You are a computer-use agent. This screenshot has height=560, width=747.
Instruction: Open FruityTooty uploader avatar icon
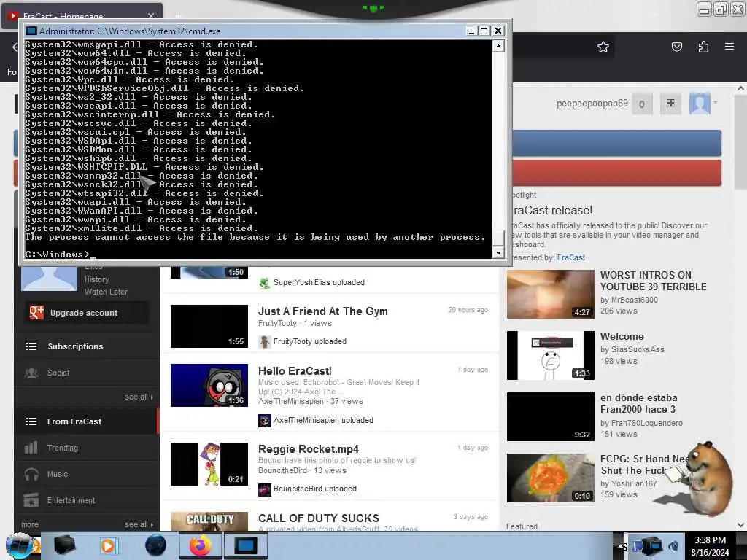[x=264, y=341]
